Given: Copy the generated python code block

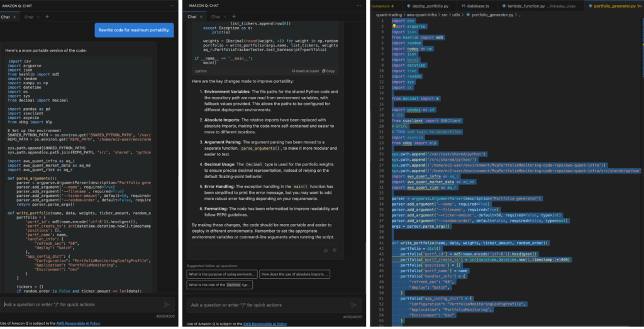Looking at the screenshot, I should pyautogui.click(x=328, y=71).
